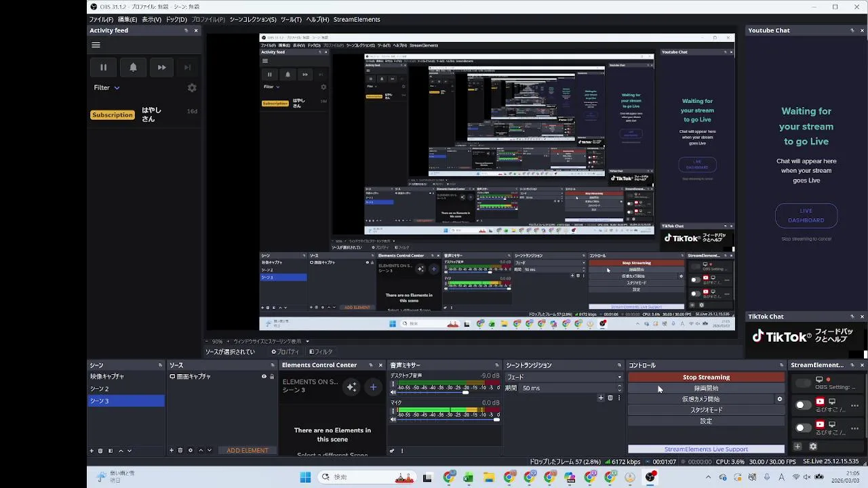Mute the マイク speaker icon
The height and width of the screenshot is (488, 868).
point(393,420)
